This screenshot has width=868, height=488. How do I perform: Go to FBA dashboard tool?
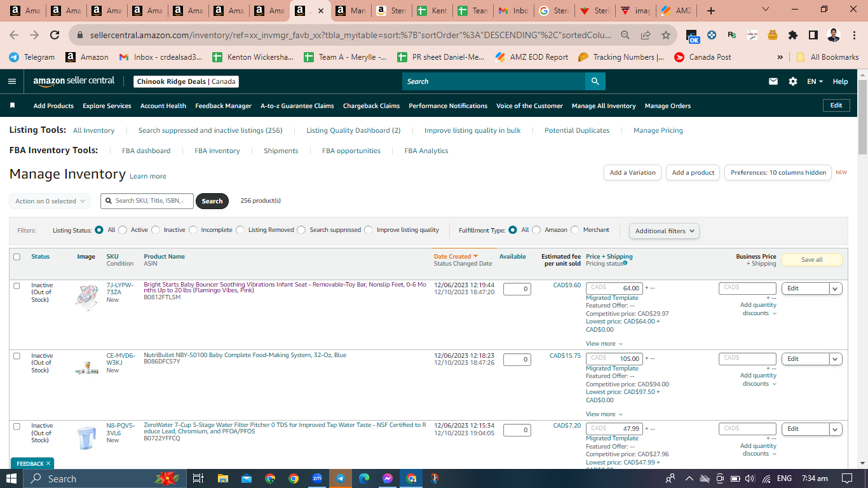pyautogui.click(x=146, y=151)
